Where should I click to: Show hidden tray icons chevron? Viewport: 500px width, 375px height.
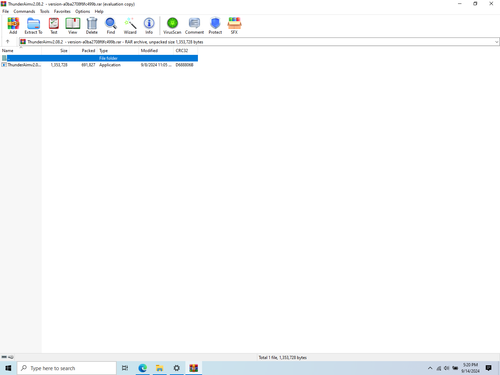click(430, 368)
